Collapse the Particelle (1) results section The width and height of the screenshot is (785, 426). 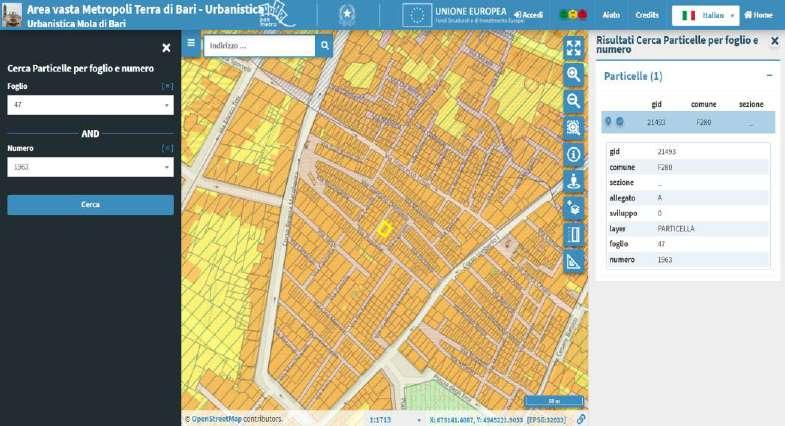point(769,76)
